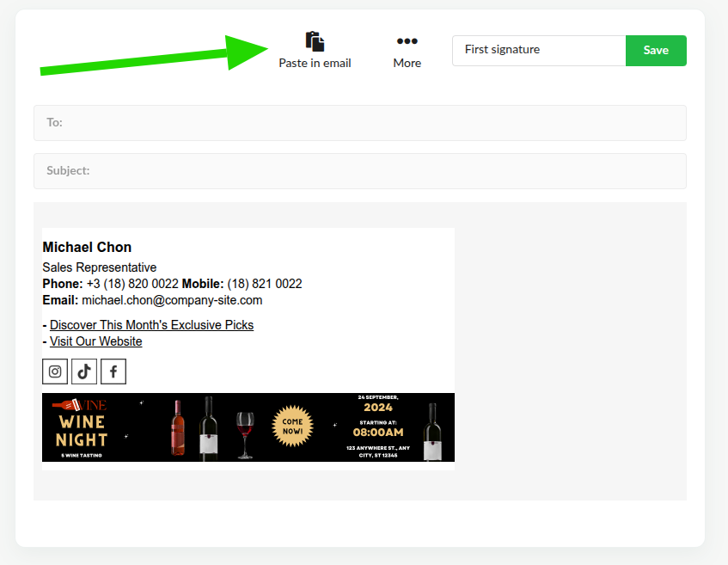Focus the First signature name field

tap(539, 50)
